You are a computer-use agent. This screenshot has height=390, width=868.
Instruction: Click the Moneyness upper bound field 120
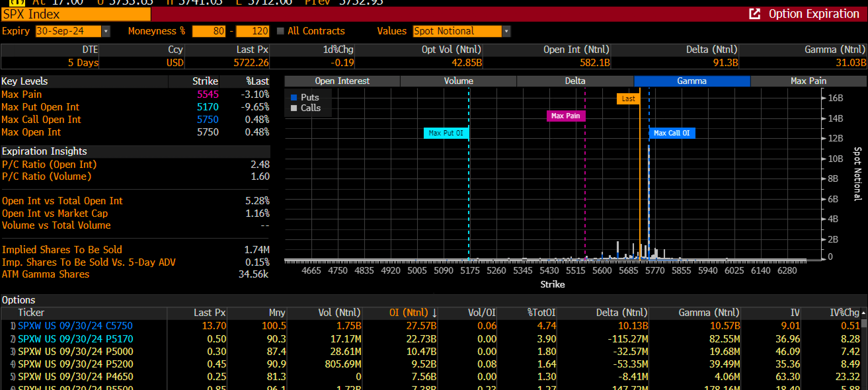coord(253,31)
